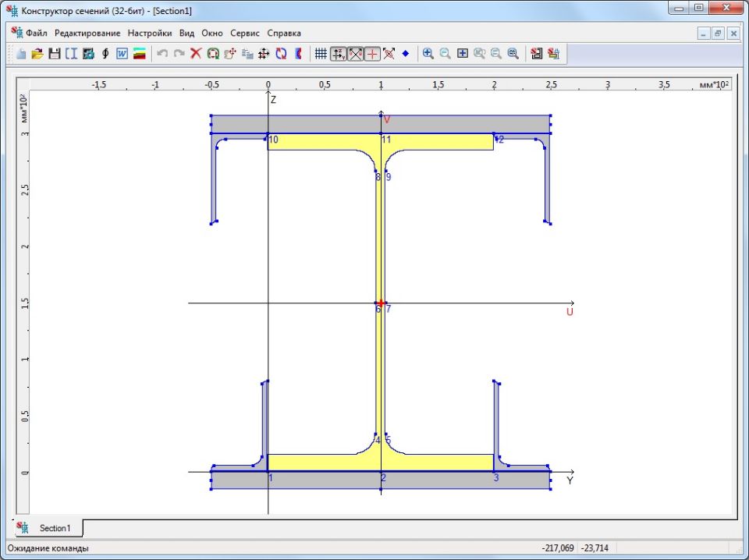Click the stress color map icon
Viewport: 749px width, 560px height.
[x=140, y=54]
